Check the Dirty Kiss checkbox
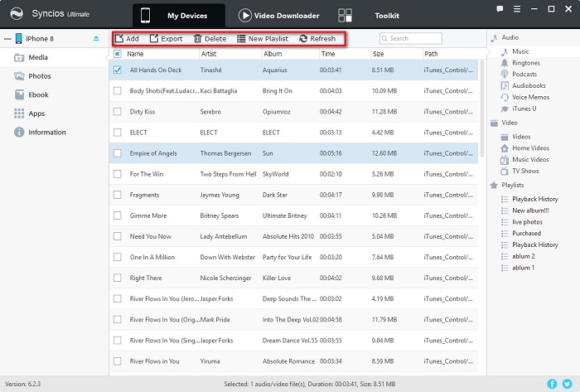Screen dimensions: 580x392 (x=118, y=111)
